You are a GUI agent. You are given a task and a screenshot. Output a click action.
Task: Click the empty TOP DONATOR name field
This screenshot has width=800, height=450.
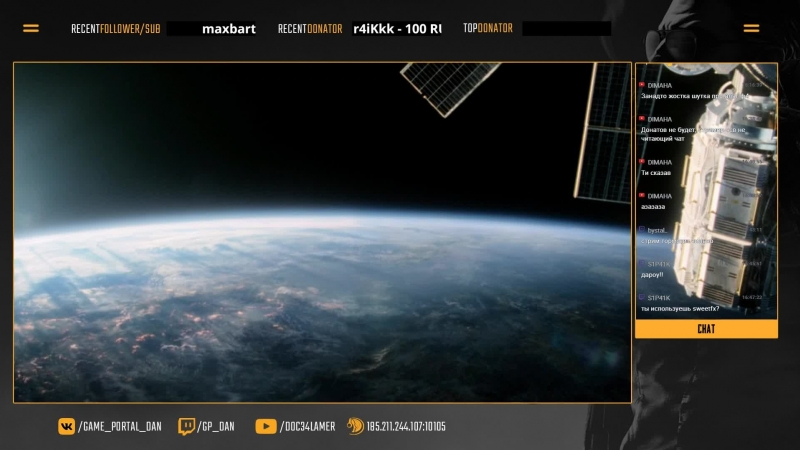tap(566, 29)
